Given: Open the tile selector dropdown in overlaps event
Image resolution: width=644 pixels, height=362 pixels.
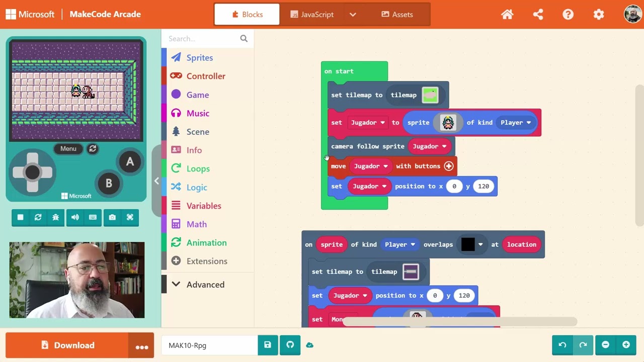Looking at the screenshot, I should click(480, 245).
